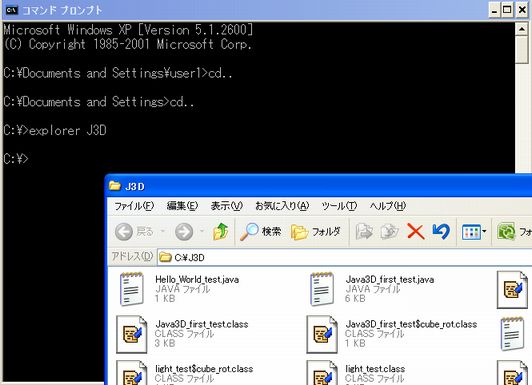Open the お気に入り(A) menu
The width and height of the screenshot is (532, 385).
282,206
